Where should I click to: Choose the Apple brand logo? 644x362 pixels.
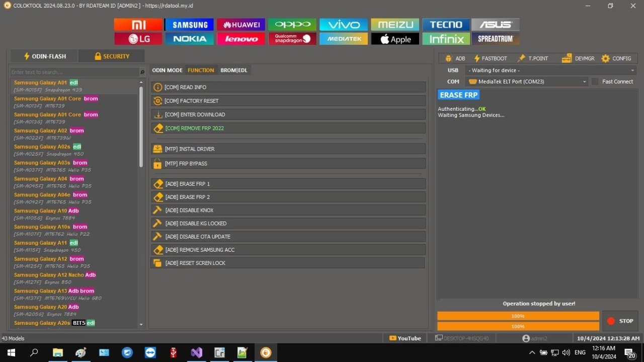pos(395,39)
